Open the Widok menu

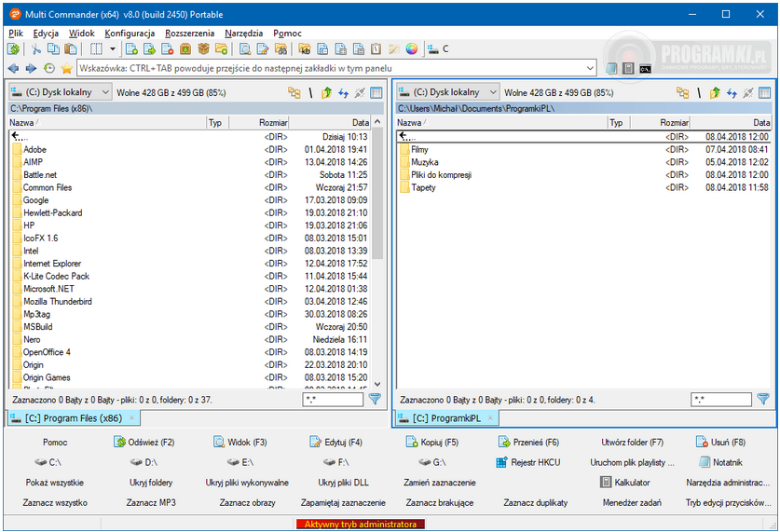click(x=82, y=34)
